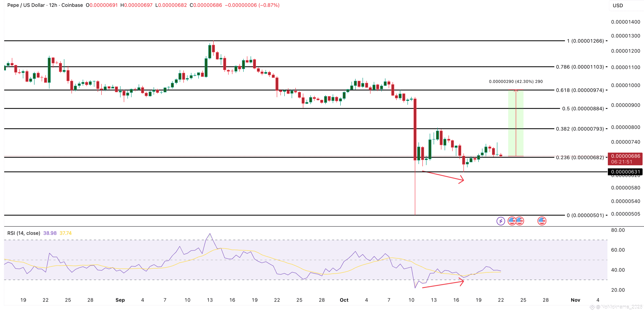The image size is (644, 312).
Task: Click the black 0.00000631 price label
Action: point(625,172)
